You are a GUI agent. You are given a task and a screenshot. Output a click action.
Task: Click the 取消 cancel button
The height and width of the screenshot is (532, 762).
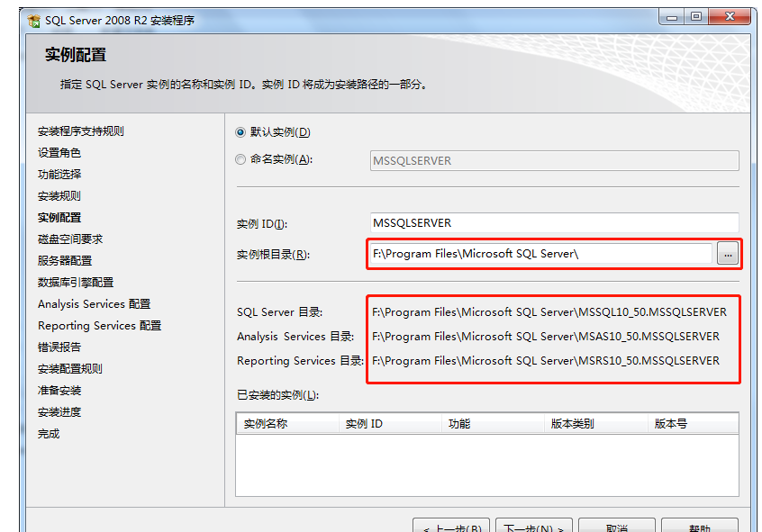pos(617,527)
